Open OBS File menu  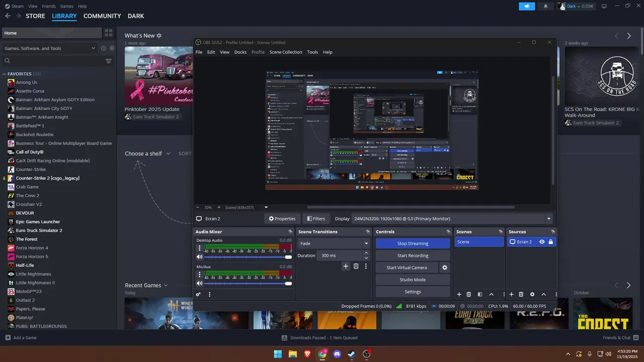click(199, 52)
